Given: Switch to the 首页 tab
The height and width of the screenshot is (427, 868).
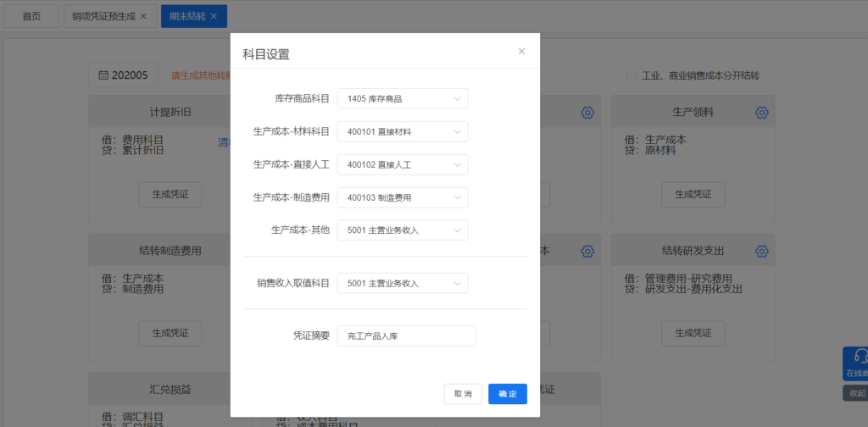Looking at the screenshot, I should point(31,16).
